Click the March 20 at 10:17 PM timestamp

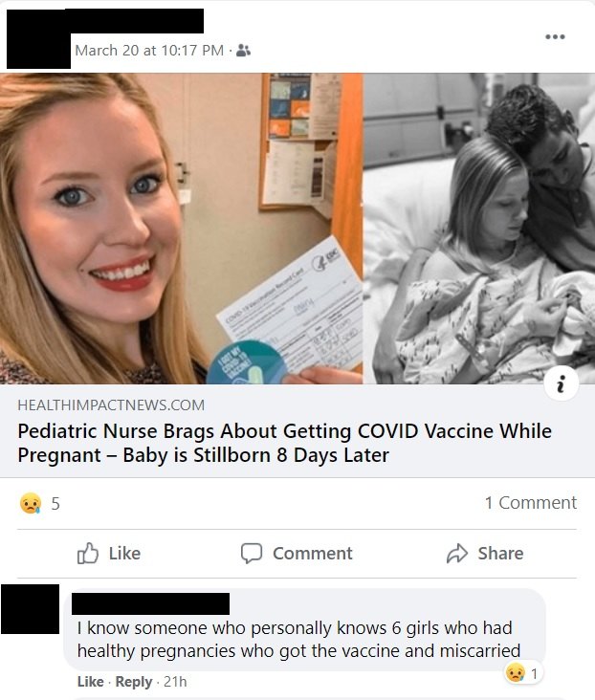click(x=149, y=50)
